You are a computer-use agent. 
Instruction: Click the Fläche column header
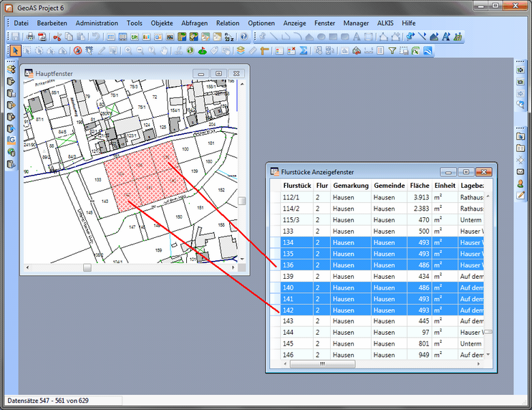coord(420,186)
